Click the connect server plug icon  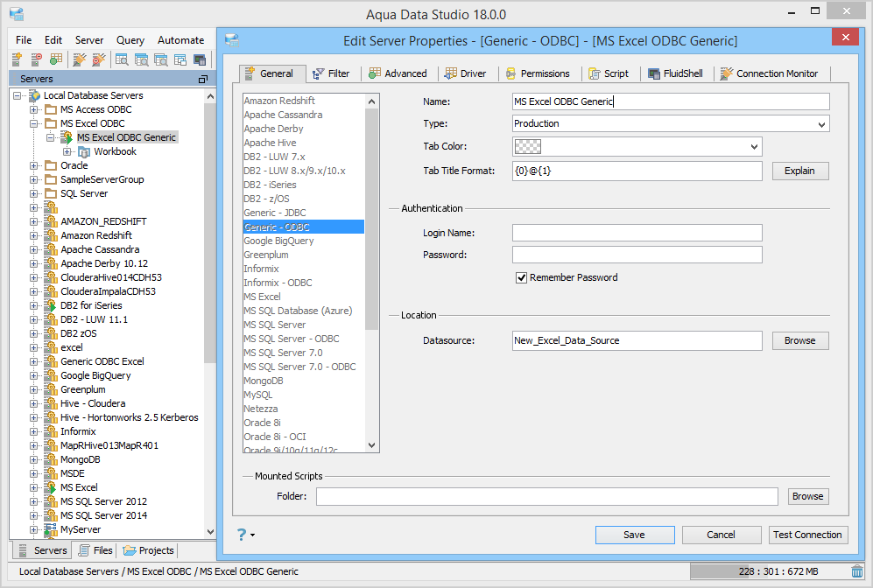pyautogui.click(x=80, y=59)
